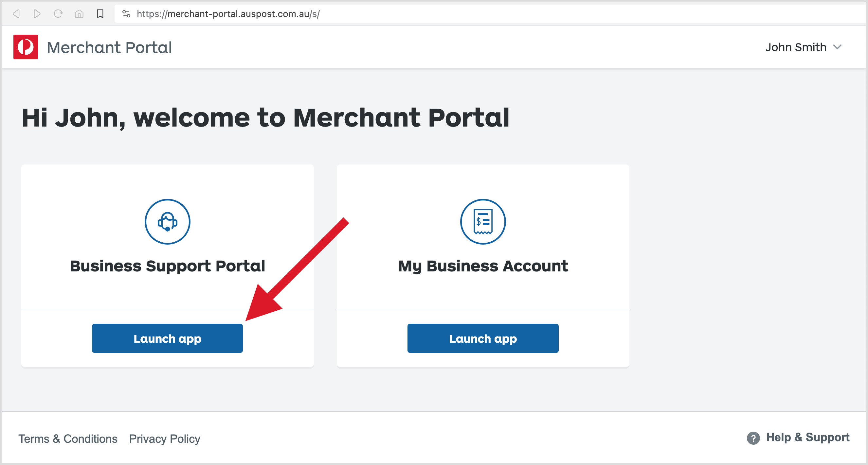Click the browser forward arrow

click(37, 14)
